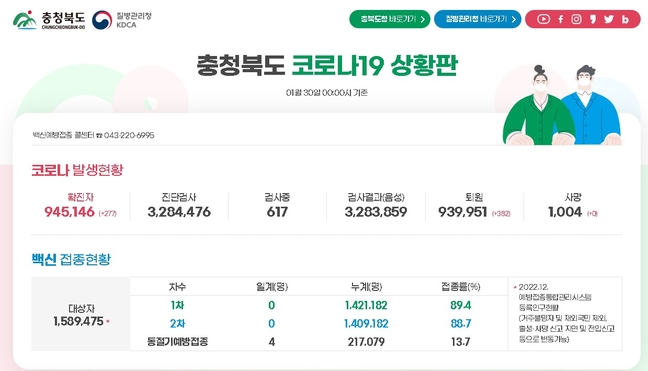Image resolution: width=648 pixels, height=371 pixels.
Task: Open the Twitter bird icon
Action: [x=609, y=19]
